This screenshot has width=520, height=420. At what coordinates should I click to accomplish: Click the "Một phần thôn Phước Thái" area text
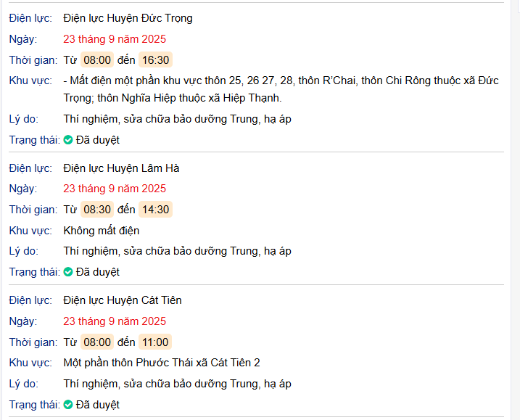[x=161, y=363]
